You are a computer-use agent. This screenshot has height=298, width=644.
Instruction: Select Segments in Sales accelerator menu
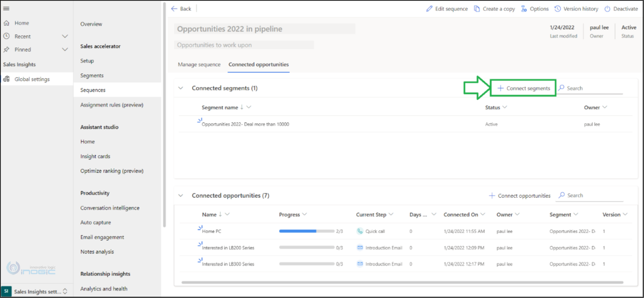[92, 75]
